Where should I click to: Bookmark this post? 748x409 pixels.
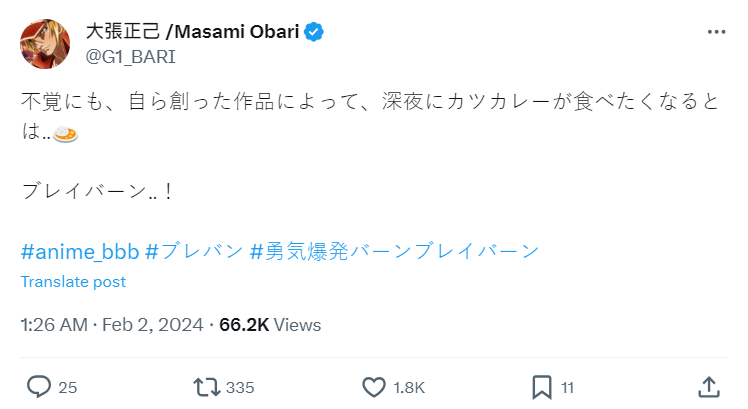(x=541, y=386)
